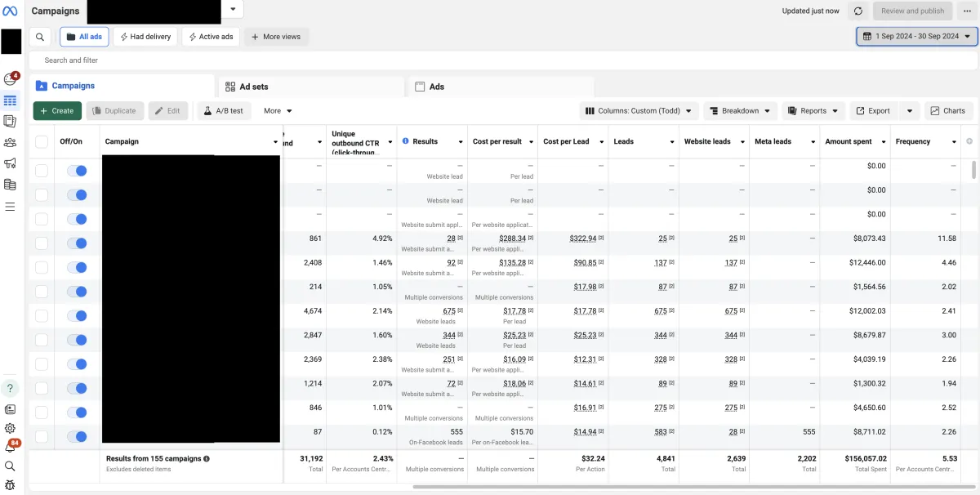The height and width of the screenshot is (495, 980).
Task: Open the date range 1 Sep 2024 - 30 Sep 2024 picker
Action: (916, 37)
